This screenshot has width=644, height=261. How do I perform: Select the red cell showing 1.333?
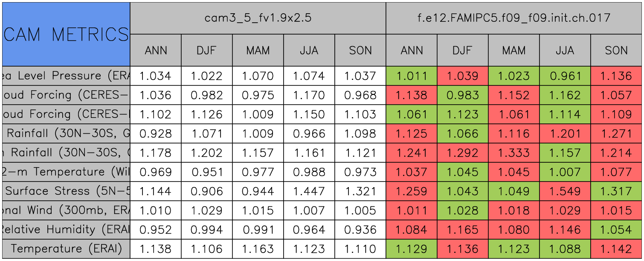(x=514, y=152)
